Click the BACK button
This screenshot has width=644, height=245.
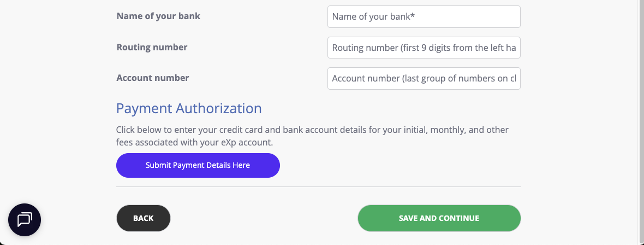[143, 218]
